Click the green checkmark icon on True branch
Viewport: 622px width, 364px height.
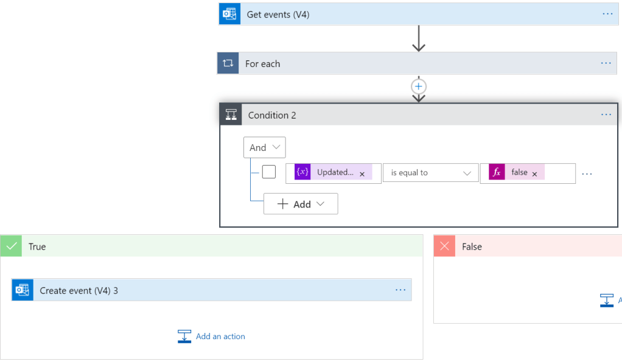tap(11, 247)
